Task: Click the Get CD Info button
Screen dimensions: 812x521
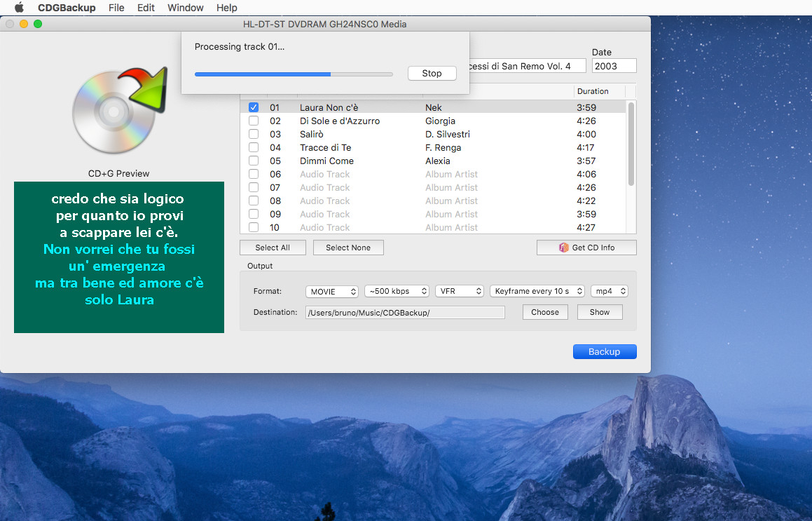Action: [x=586, y=248]
